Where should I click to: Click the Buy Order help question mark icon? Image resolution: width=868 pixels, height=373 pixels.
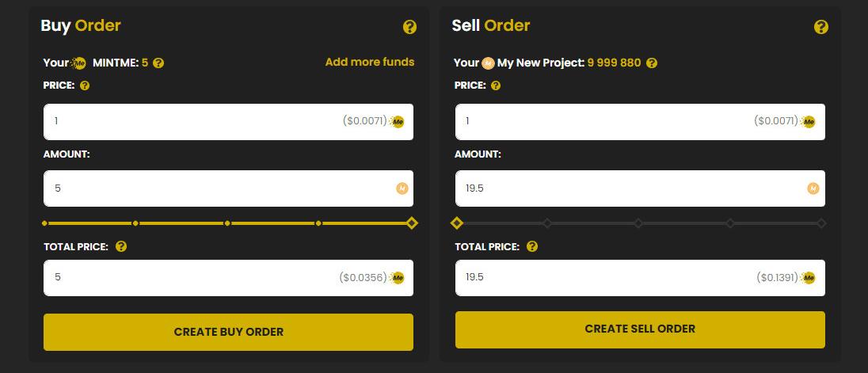pyautogui.click(x=409, y=27)
